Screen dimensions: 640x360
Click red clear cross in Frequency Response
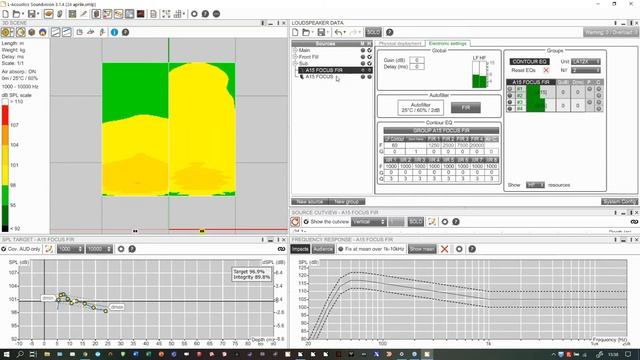point(444,249)
